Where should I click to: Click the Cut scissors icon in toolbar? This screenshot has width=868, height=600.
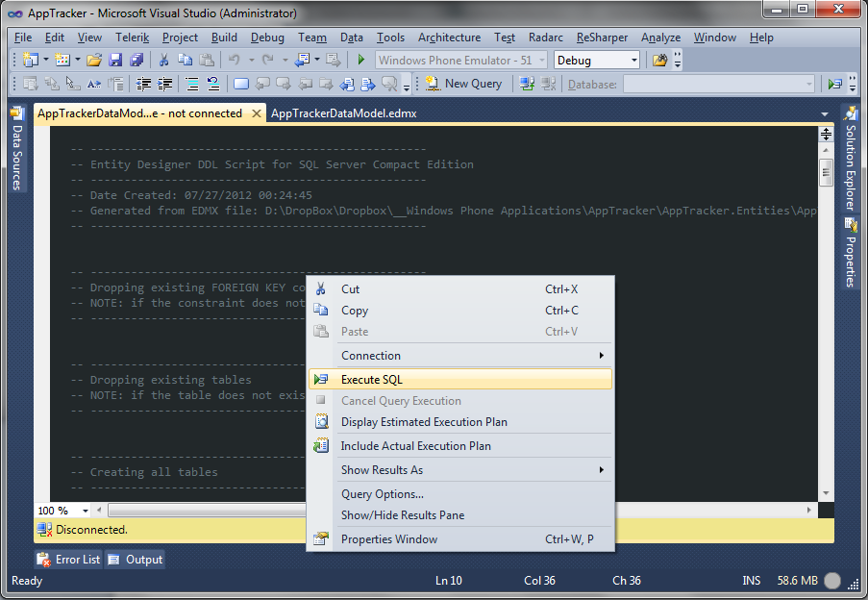point(163,60)
